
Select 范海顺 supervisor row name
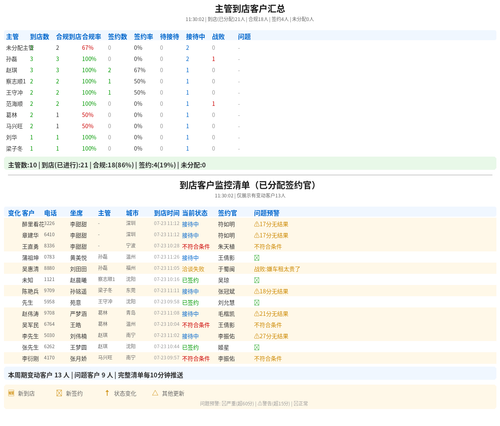(14, 104)
